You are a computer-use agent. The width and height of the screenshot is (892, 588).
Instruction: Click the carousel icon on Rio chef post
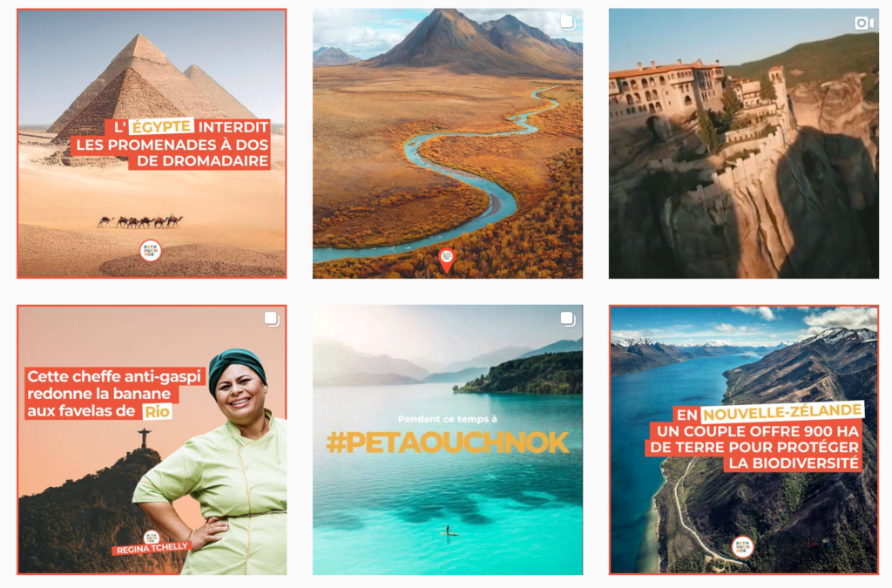click(x=272, y=319)
